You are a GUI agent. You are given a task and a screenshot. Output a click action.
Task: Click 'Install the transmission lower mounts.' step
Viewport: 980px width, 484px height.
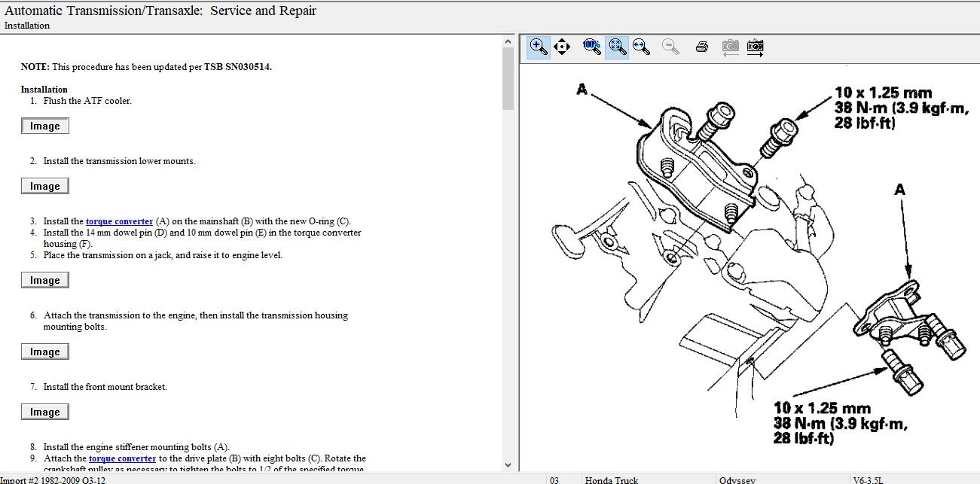point(120,161)
